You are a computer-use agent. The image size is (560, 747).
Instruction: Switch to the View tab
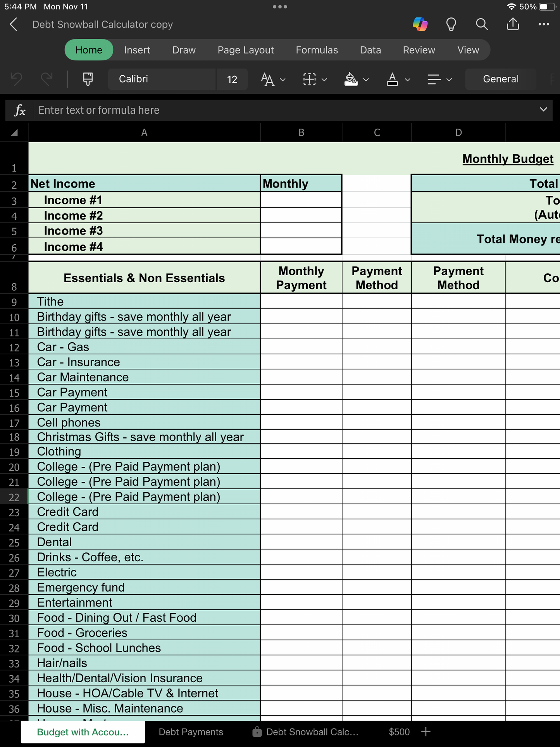click(468, 50)
